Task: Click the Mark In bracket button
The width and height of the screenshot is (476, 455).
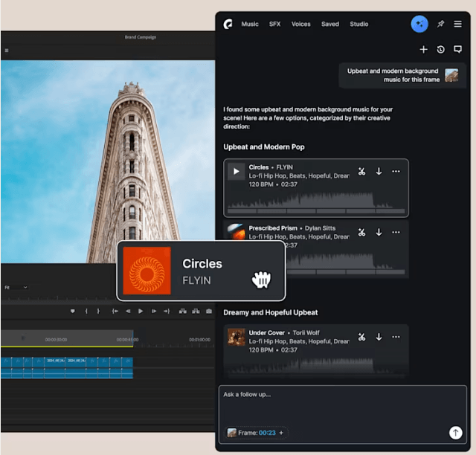Action: tap(86, 311)
